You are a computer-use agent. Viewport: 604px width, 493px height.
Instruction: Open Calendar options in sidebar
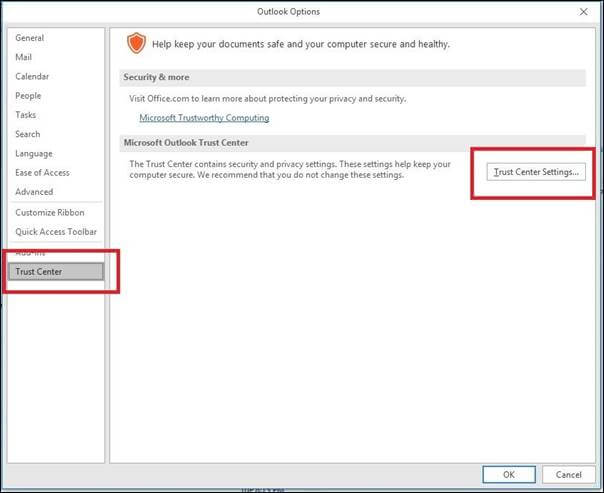tap(32, 76)
